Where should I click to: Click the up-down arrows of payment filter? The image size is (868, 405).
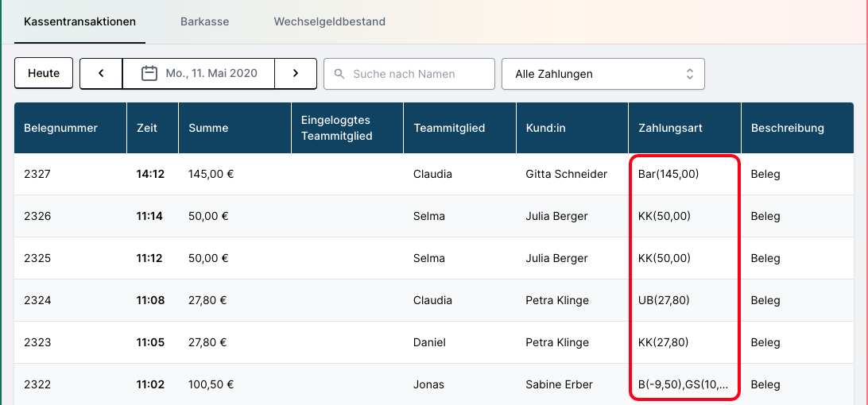pyautogui.click(x=690, y=74)
